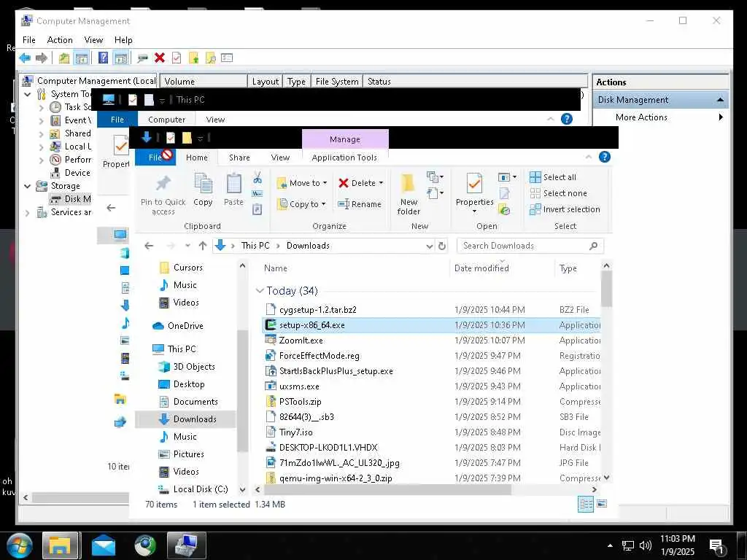Click the blue help icon in Downloads ribbon
This screenshot has width=747, height=560.
click(x=605, y=157)
